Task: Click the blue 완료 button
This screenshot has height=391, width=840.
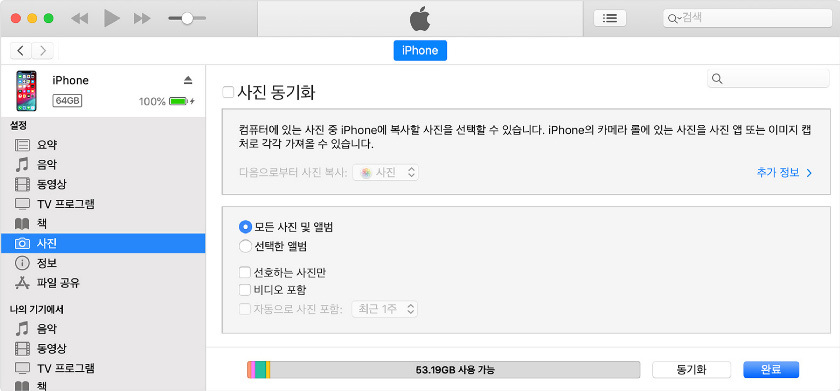Action: pyautogui.click(x=771, y=370)
